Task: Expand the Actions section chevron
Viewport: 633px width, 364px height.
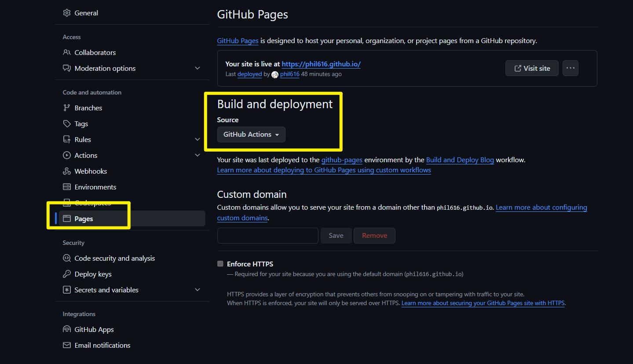Action: pos(198,155)
